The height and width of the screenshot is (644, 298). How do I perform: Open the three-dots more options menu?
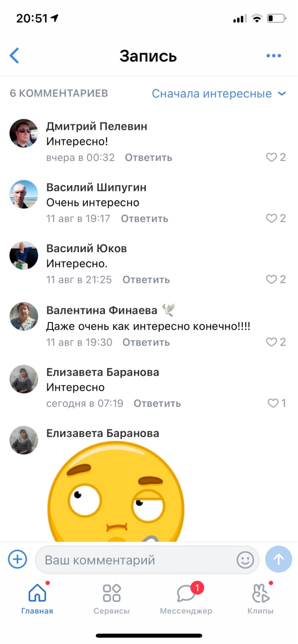coord(274,56)
